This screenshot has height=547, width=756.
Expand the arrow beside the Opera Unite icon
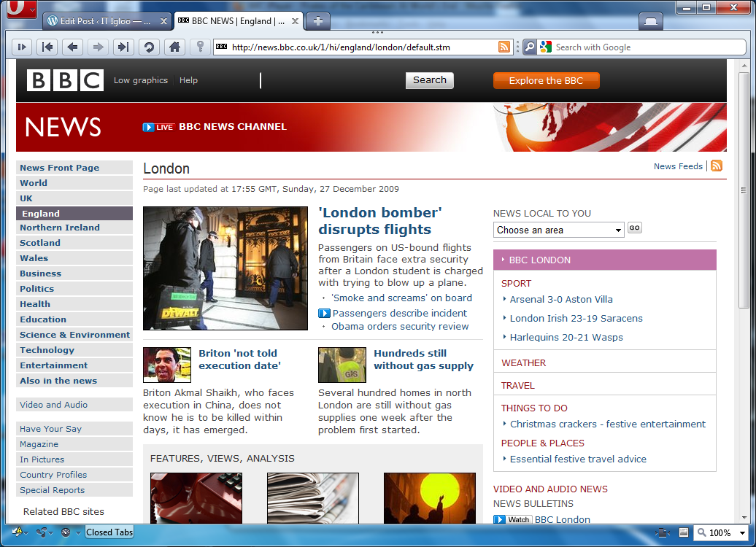coord(50,533)
